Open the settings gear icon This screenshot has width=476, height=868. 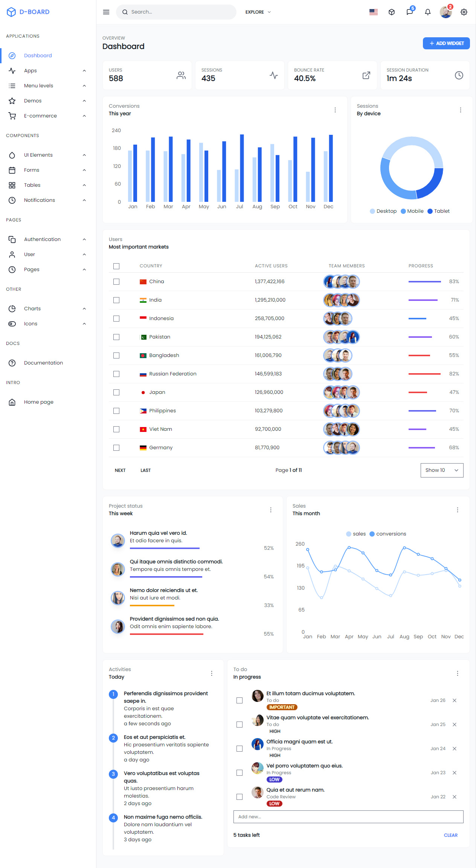coord(464,12)
